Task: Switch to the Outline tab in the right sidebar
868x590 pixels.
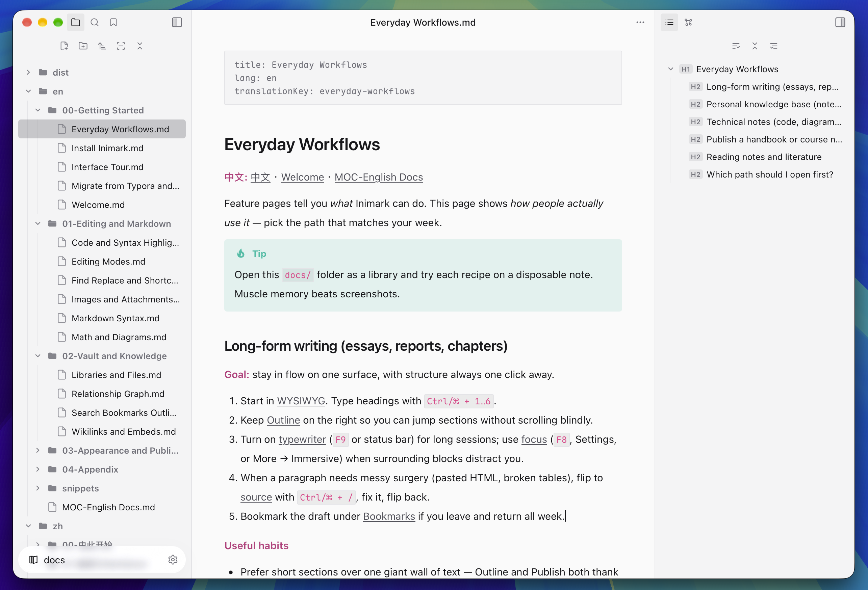Action: 669,22
